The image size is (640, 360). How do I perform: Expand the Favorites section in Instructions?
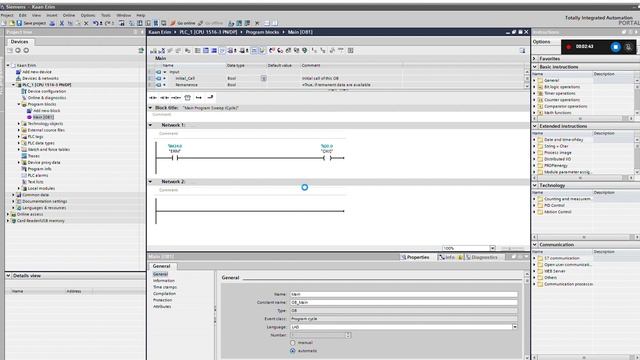pyautogui.click(x=534, y=59)
